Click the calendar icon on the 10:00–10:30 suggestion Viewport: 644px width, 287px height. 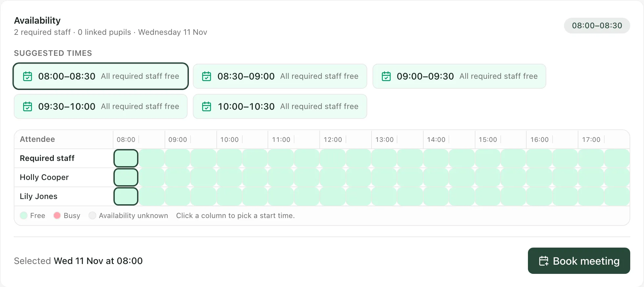[x=207, y=106]
